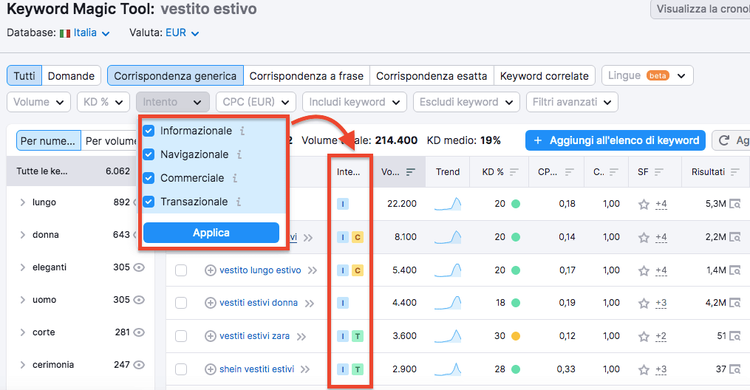Expand the uomo keyword group
The width and height of the screenshot is (750, 390).
pyautogui.click(x=22, y=300)
